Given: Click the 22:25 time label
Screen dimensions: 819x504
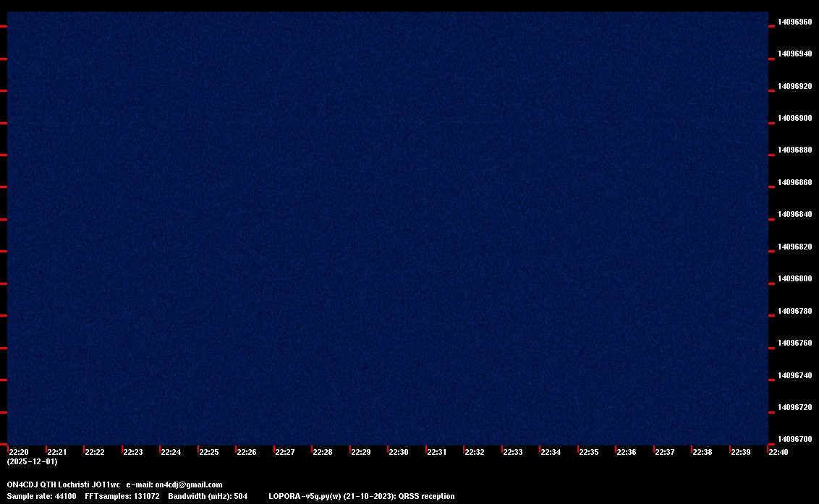Looking at the screenshot, I should (209, 452).
